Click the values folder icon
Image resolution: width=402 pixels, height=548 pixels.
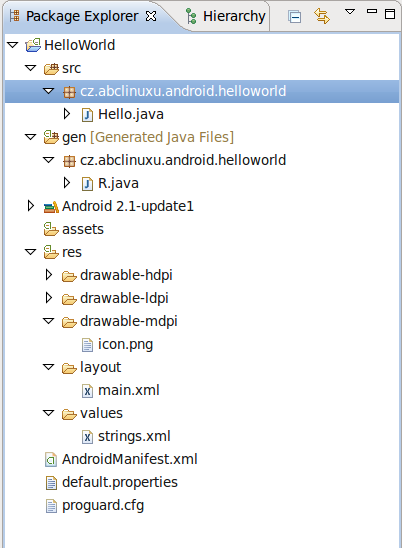pyautogui.click(x=69, y=414)
